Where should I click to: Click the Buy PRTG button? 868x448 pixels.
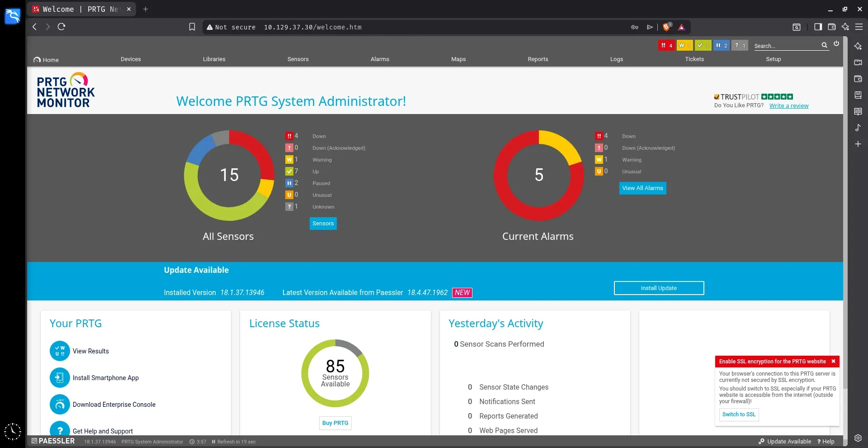(x=335, y=423)
